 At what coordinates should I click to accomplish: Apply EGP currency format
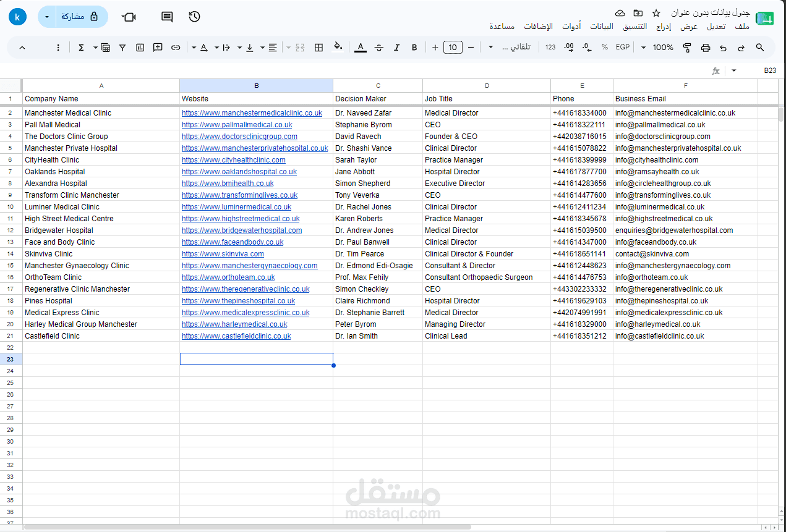pyautogui.click(x=623, y=48)
